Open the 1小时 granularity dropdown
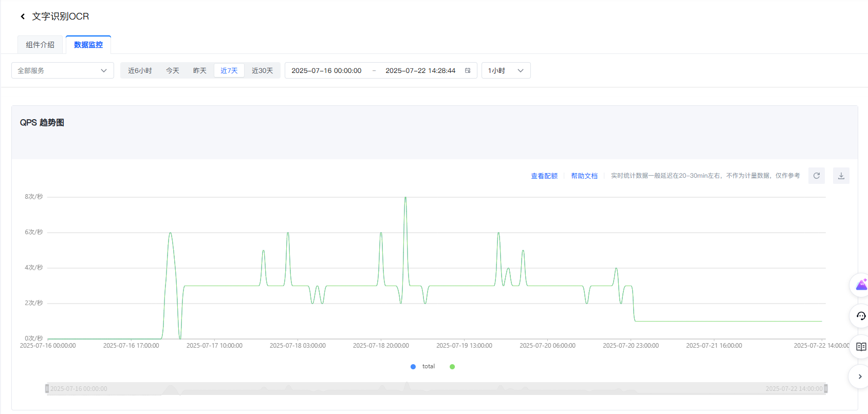The height and width of the screenshot is (414, 868). pyautogui.click(x=506, y=70)
